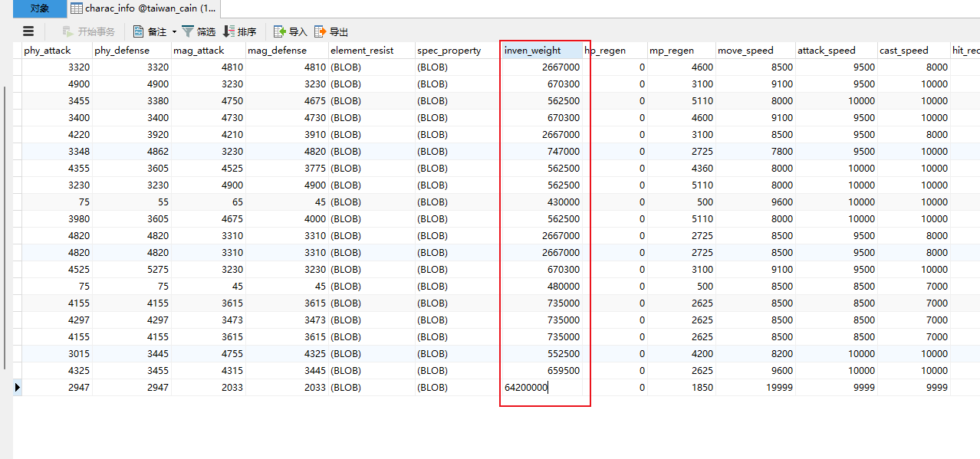
Task: Select the mag_defense cell 3775
Action: pos(287,169)
